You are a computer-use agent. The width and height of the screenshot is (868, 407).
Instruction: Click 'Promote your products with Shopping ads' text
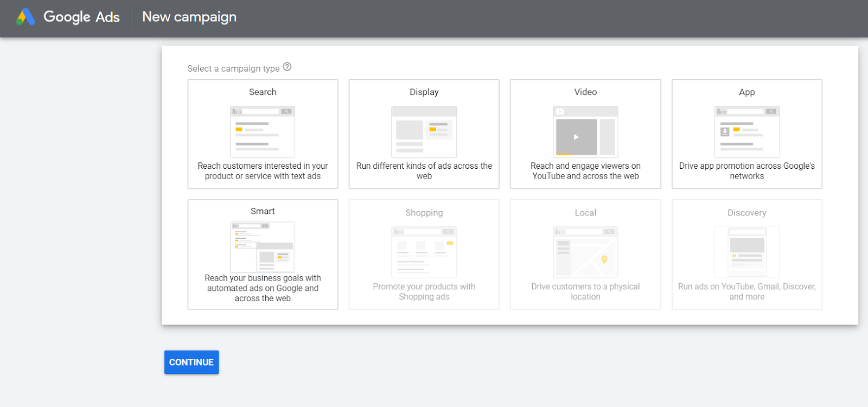pyautogui.click(x=424, y=291)
